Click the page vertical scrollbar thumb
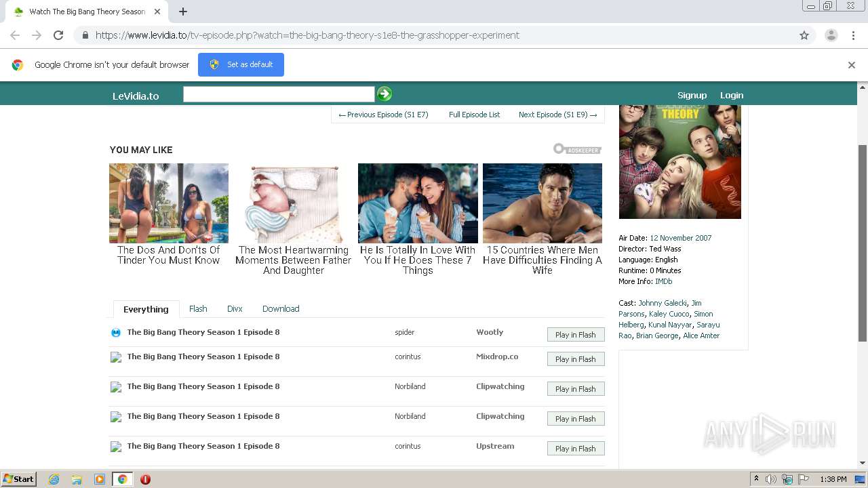This screenshot has width=868, height=488. pyautogui.click(x=863, y=243)
